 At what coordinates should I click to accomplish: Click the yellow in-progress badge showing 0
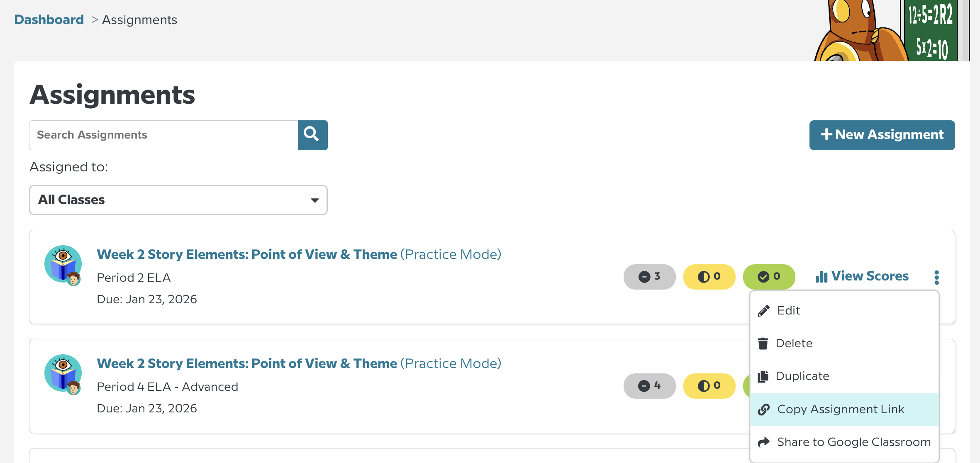[709, 277]
